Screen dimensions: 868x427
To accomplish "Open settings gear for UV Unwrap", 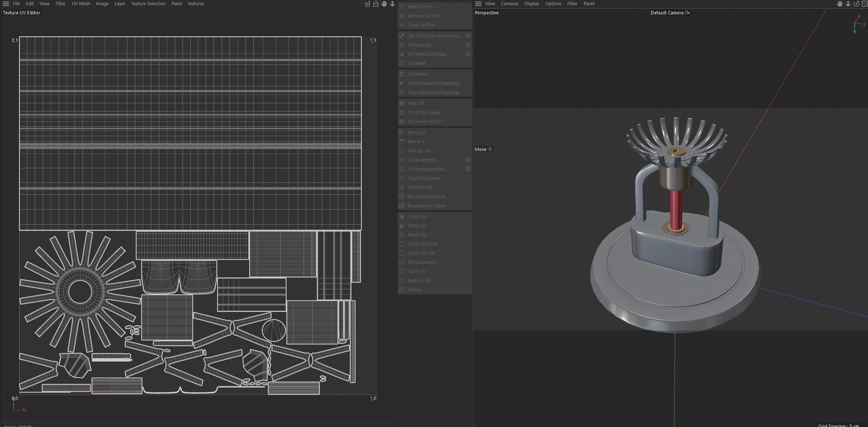I will point(468,45).
